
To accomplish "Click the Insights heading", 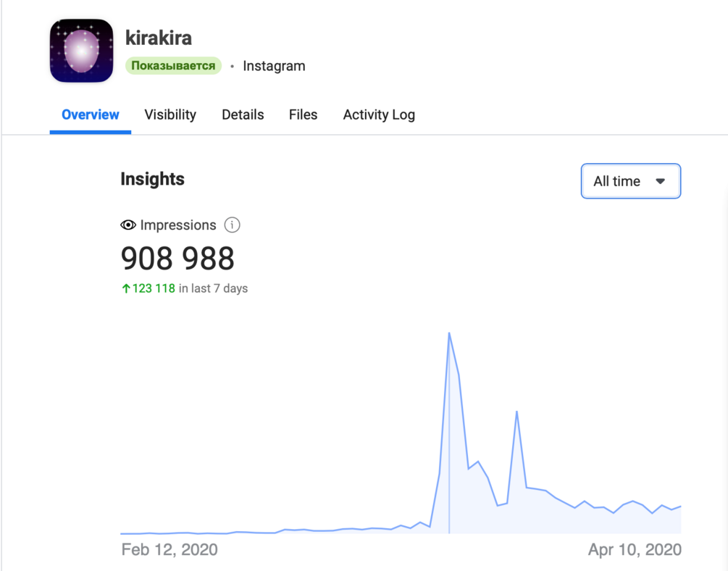I will pos(152,179).
